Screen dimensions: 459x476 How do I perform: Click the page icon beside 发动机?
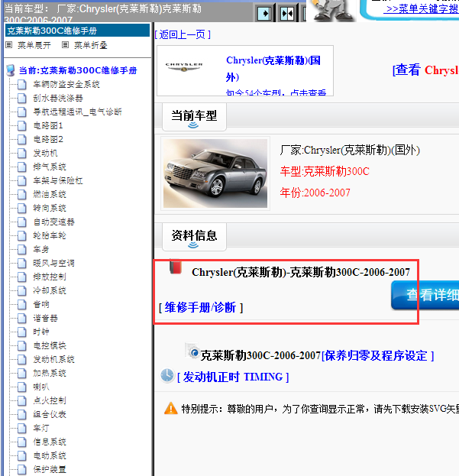tap(22, 153)
